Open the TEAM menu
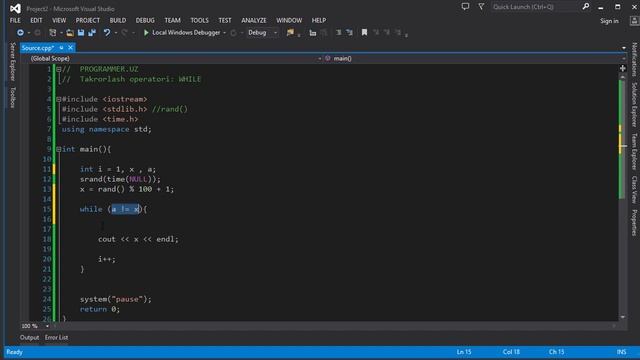 click(172, 20)
